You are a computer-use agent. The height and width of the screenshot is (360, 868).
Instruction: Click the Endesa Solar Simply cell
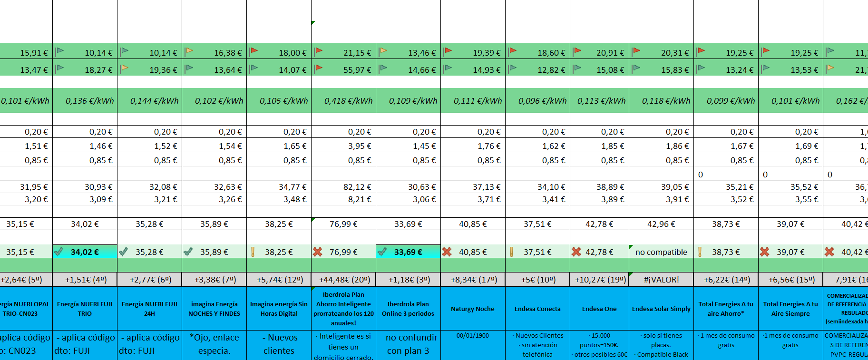662,309
